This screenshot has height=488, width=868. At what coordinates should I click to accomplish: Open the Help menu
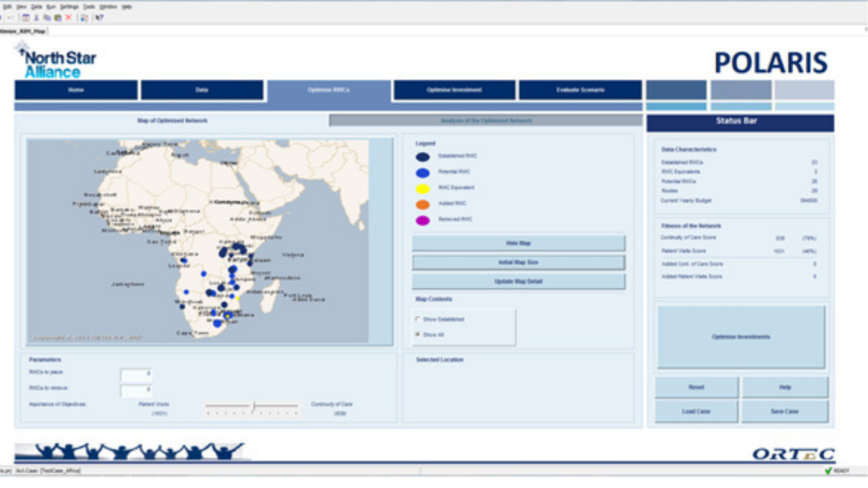pyautogui.click(x=126, y=7)
